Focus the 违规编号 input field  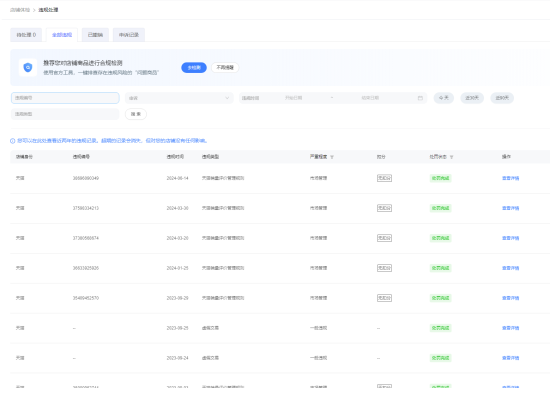[65, 98]
